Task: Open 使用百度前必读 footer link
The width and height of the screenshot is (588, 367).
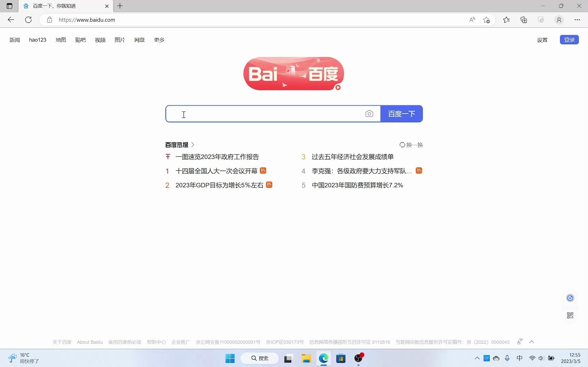Action: [x=125, y=342]
